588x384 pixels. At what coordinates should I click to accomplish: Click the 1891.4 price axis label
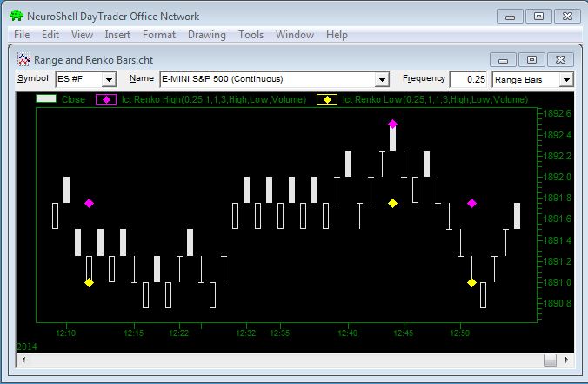coord(557,240)
